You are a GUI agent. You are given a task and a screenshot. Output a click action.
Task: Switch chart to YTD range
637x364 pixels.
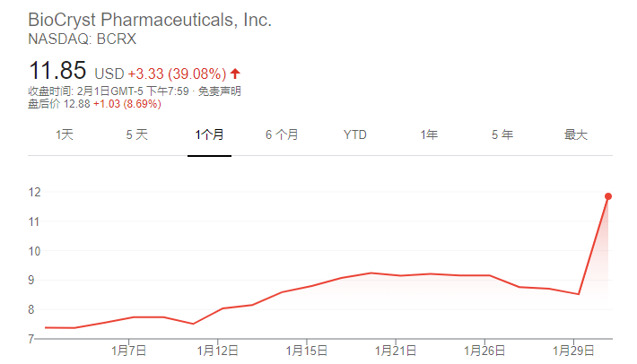click(x=355, y=134)
